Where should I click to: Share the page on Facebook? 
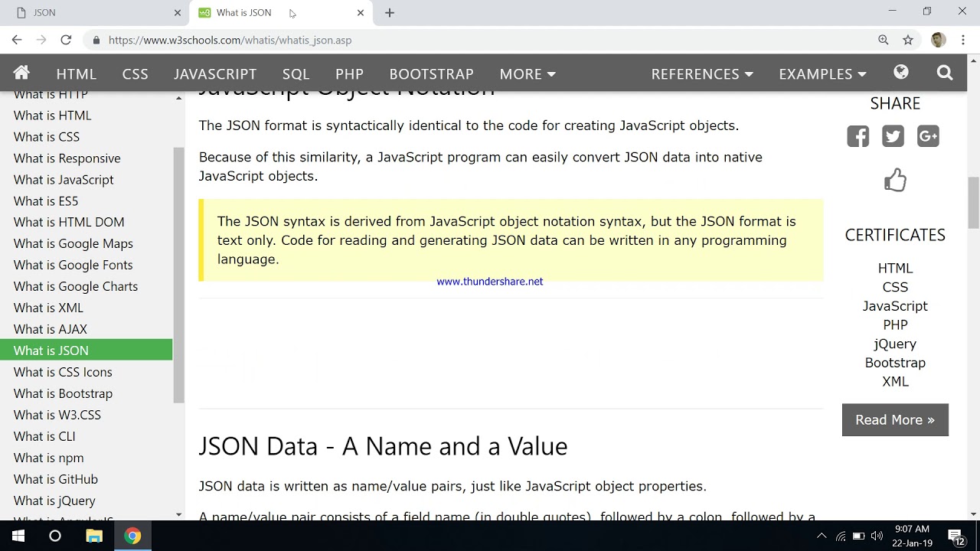click(858, 136)
